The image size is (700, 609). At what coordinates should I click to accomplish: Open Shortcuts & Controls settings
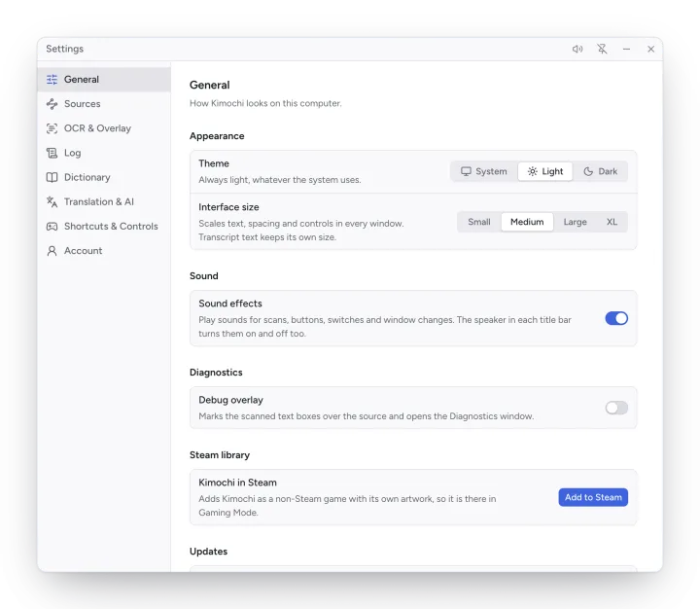click(x=104, y=227)
